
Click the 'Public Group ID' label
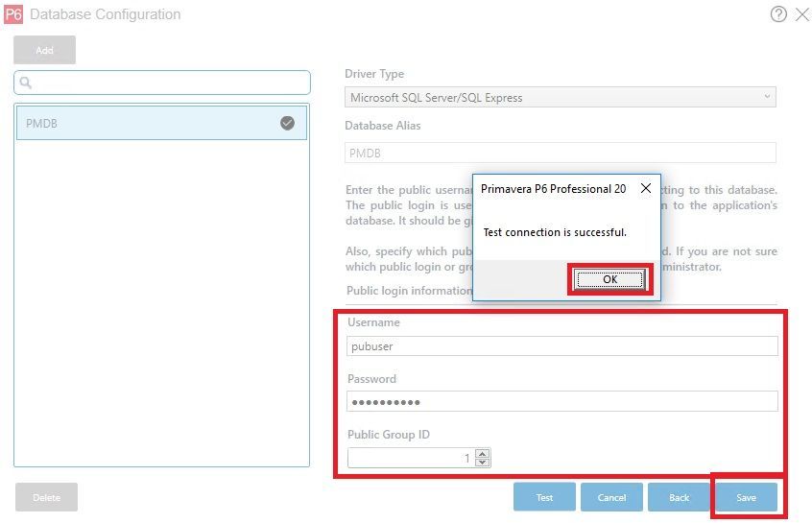pyautogui.click(x=389, y=435)
